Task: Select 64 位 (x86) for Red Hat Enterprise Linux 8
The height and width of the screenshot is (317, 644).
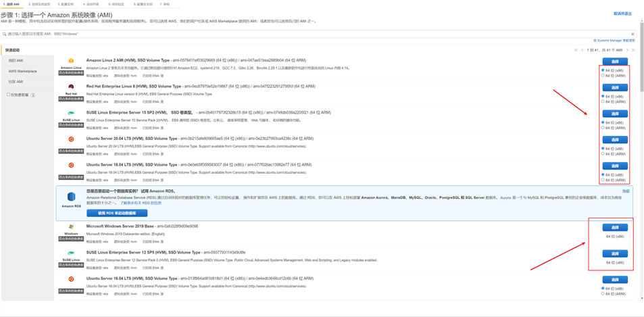Action: point(603,97)
